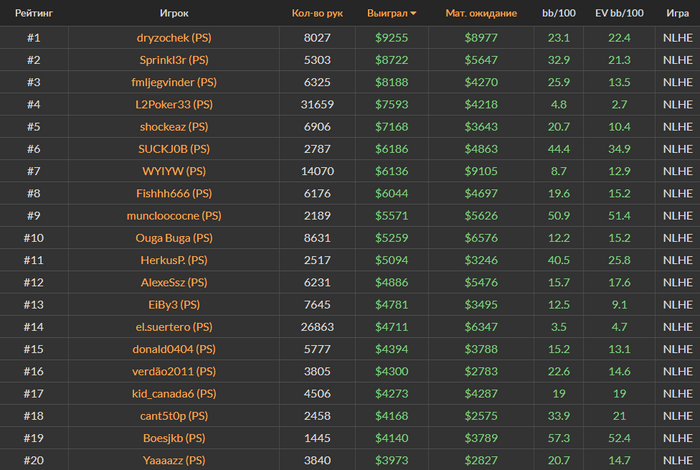Open player dryzochek (PS) profile link
This screenshot has height=470, width=700.
(174, 38)
